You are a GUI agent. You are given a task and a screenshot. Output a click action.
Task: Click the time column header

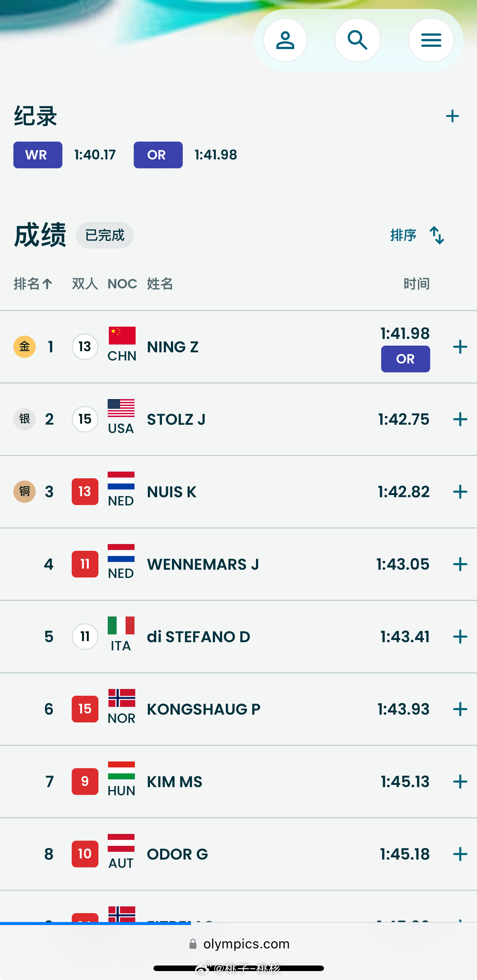coord(416,284)
